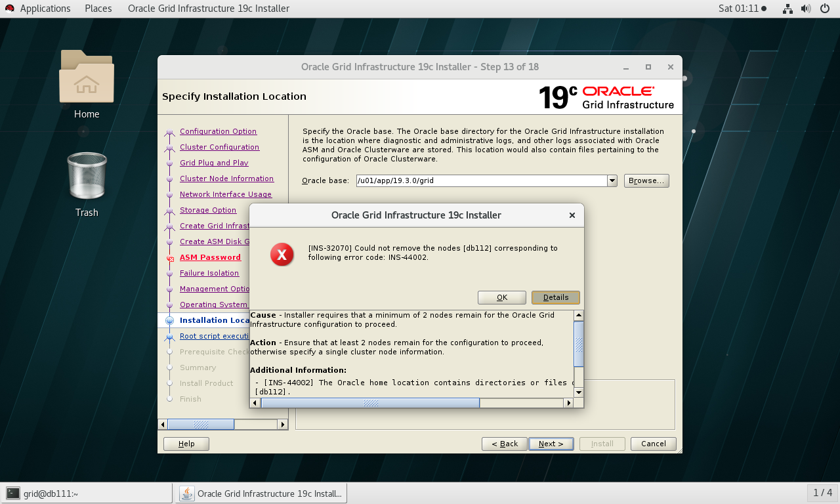This screenshot has height=504, width=840.
Task: Click the workspace switcher showing 1 / 4
Action: click(x=823, y=493)
